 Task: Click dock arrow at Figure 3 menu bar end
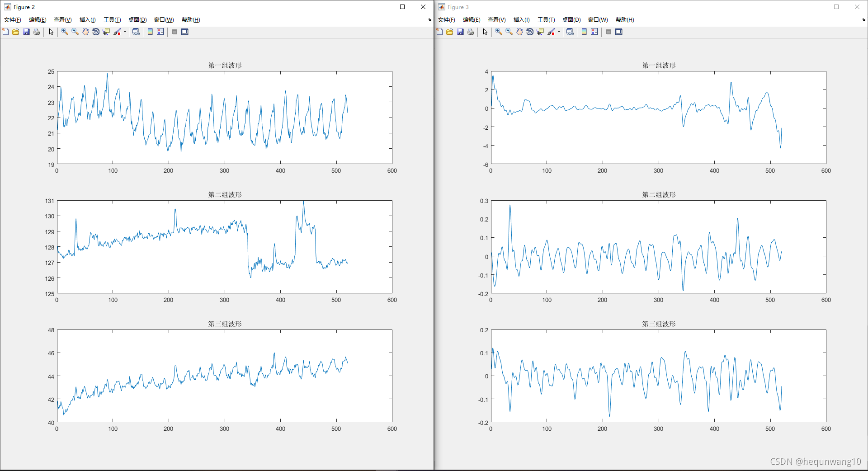pos(864,20)
